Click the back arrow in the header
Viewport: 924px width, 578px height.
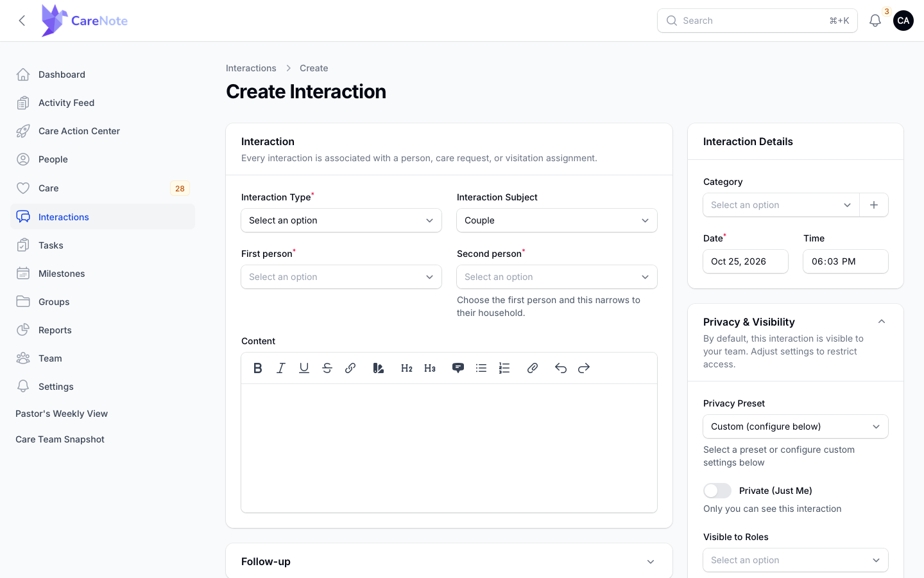click(22, 21)
